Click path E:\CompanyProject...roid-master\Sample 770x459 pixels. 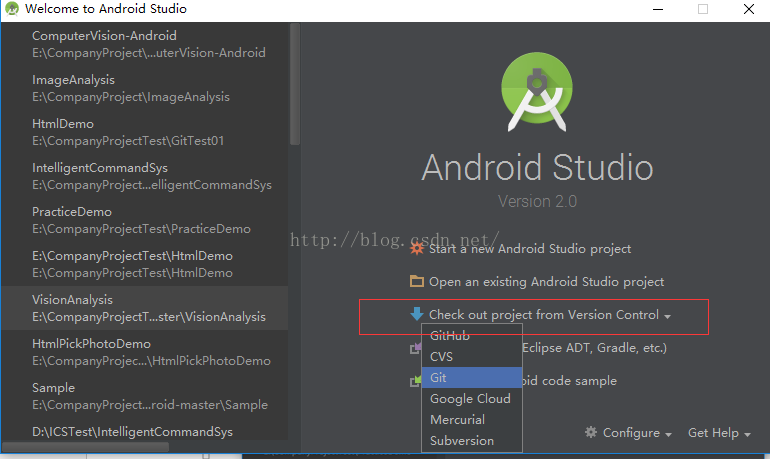[x=150, y=405]
